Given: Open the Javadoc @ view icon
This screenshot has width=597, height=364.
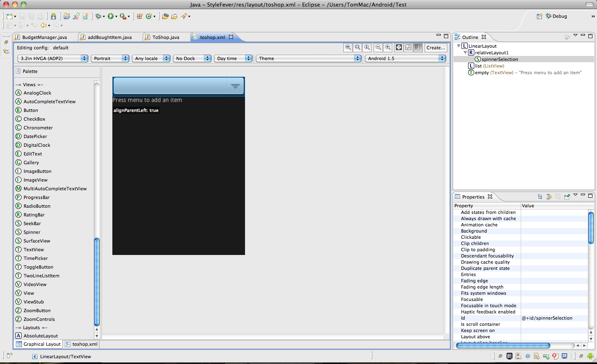Looking at the screenshot, I should coord(528,356).
